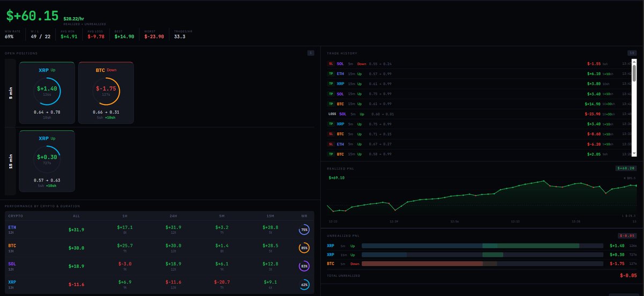This screenshot has width=644, height=296.
Task: Click the SOL 83% win-rate ring
Action: click(304, 267)
